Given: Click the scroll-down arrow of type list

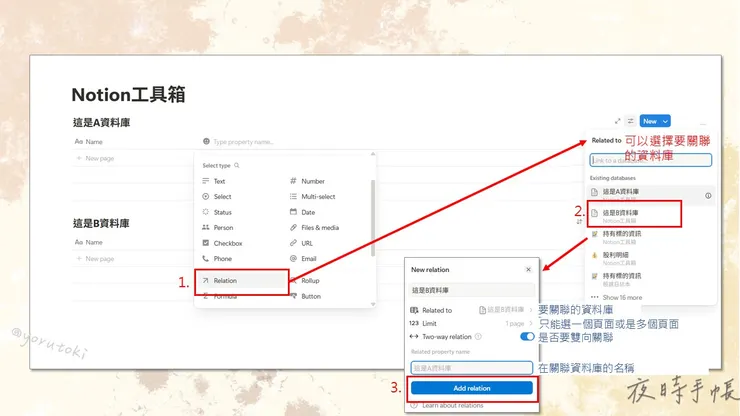Looking at the screenshot, I should (373, 305).
